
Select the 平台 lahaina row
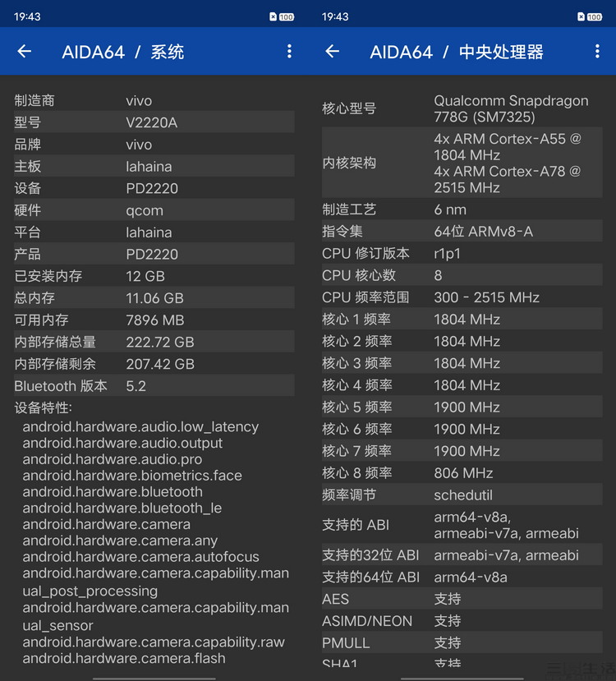(154, 232)
